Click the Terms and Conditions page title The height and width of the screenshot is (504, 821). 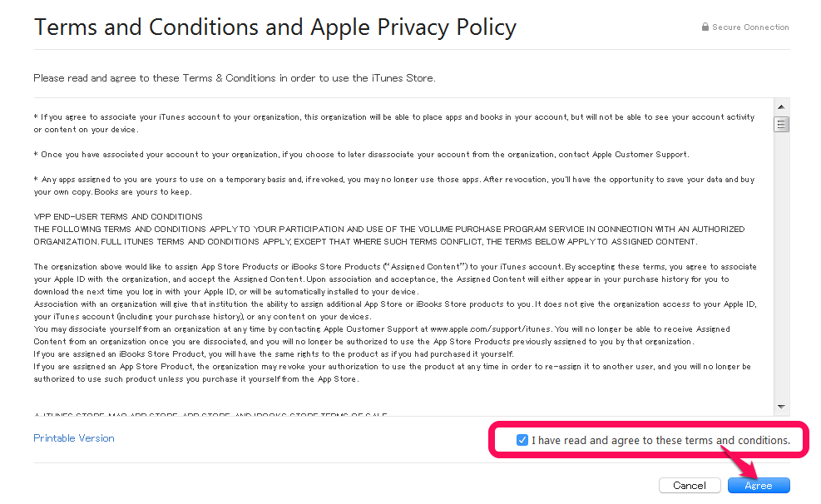274,27
